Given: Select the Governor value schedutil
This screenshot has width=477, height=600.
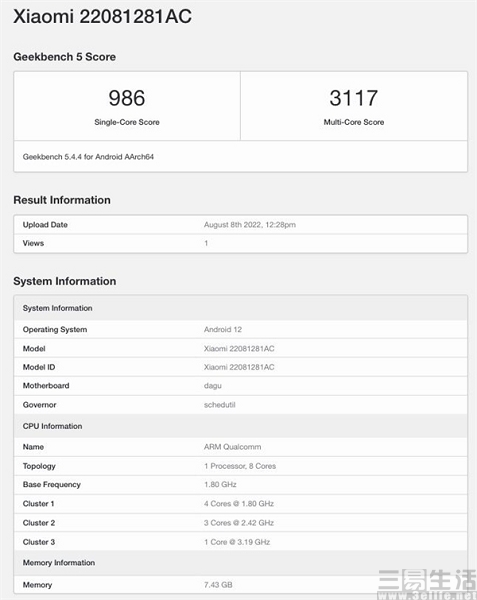Looking at the screenshot, I should (220, 405).
